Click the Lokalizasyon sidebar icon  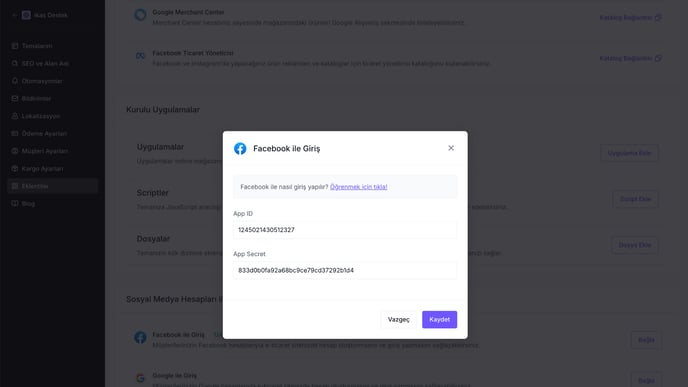[x=15, y=116]
